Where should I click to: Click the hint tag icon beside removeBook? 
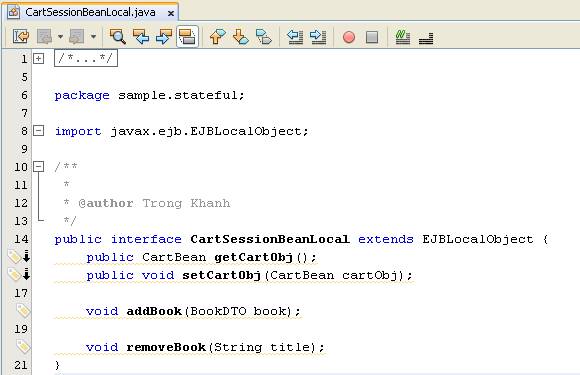[23, 346]
